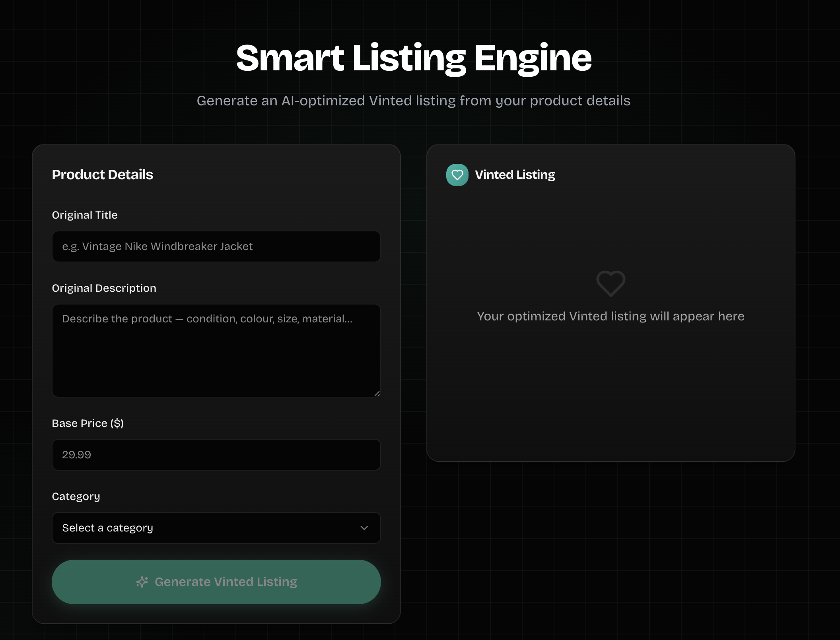Screen dimensions: 840x640
Task: Click the AI-optimized Vinted listing subtitle text
Action: point(414,101)
